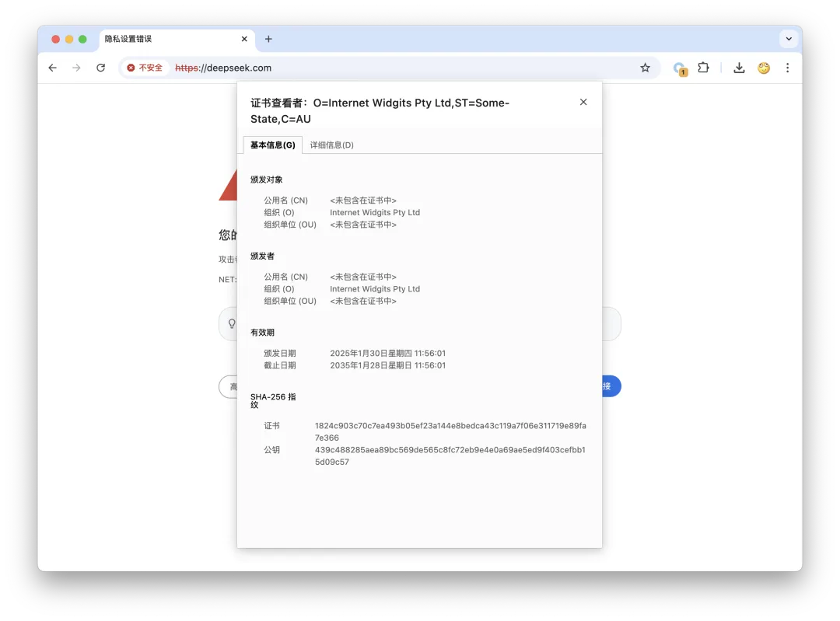Click the 颁发对象 section heading
The width and height of the screenshot is (840, 621).
click(x=266, y=180)
